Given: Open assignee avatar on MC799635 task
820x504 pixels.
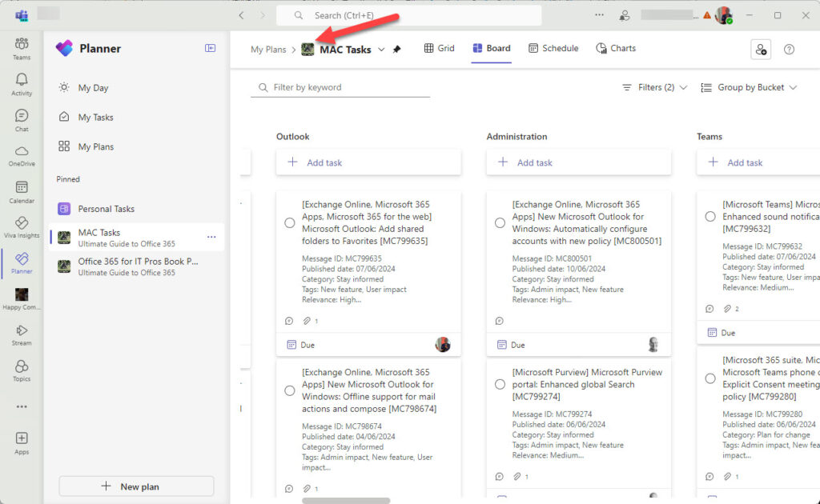Looking at the screenshot, I should pyautogui.click(x=442, y=345).
